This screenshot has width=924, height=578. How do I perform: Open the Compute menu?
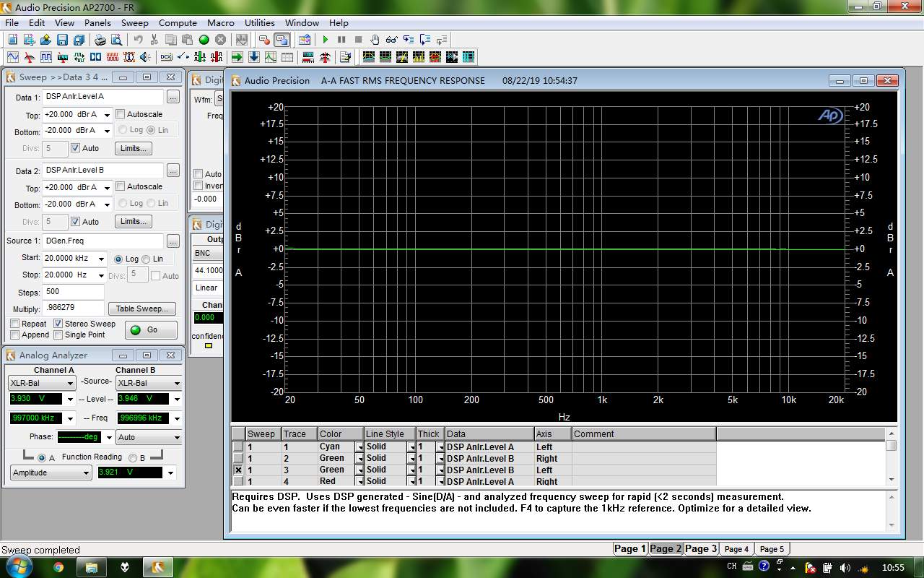coord(178,22)
